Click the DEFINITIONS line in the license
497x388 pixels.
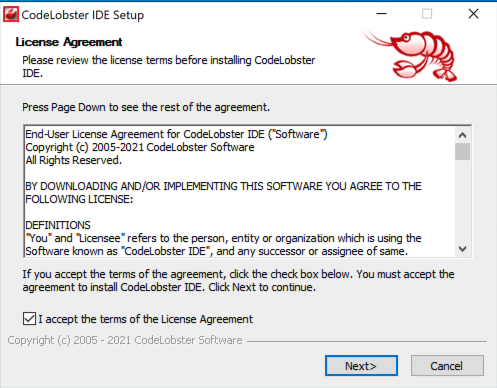(58, 225)
